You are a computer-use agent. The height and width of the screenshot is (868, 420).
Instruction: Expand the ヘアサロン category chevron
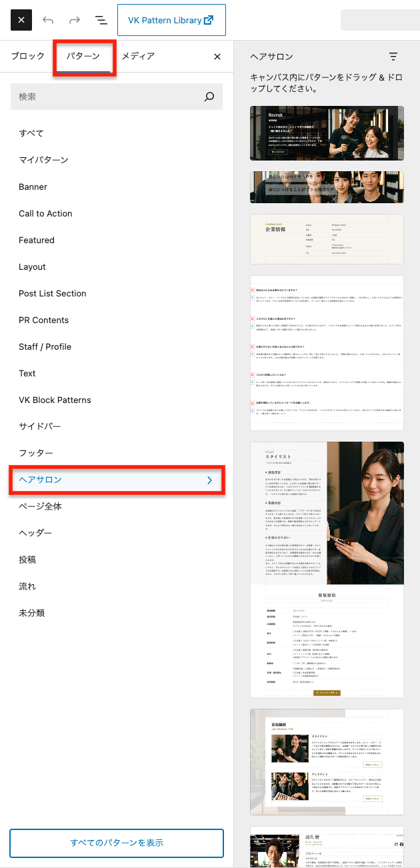pyautogui.click(x=209, y=480)
